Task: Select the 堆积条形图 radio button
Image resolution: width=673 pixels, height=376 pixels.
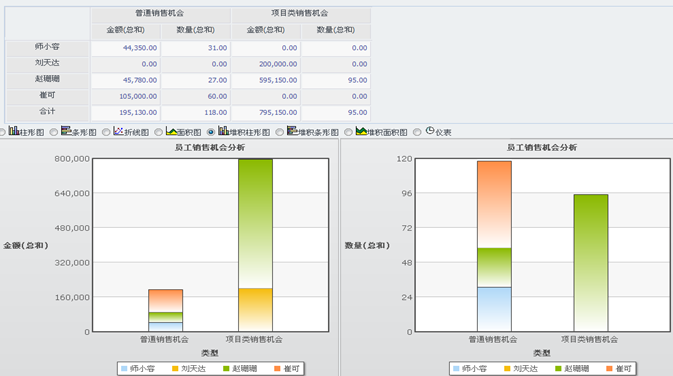Action: (279, 132)
